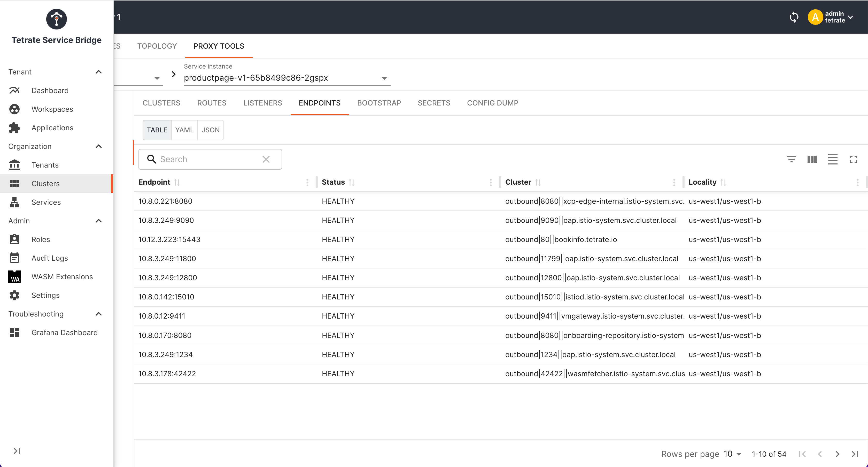The image size is (868, 467).
Task: Open the BOOTSTRAP tab
Action: (379, 103)
